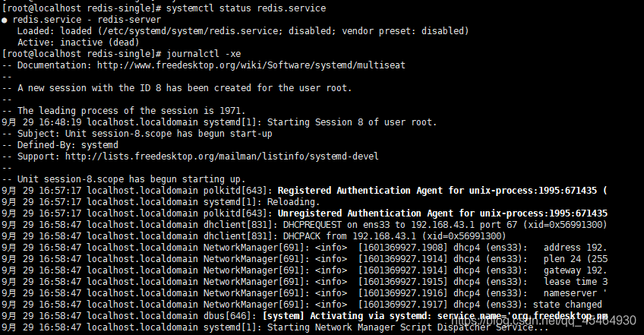Click the 'state changed' dhcp4 log entry
Viewport: 644px width, 335px height.
tap(302, 305)
